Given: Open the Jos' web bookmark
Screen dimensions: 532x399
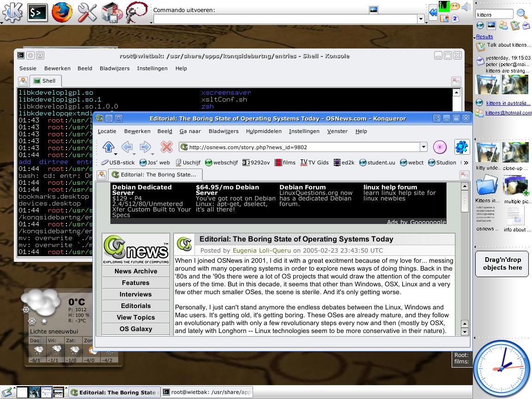Looking at the screenshot, I should [x=155, y=163].
